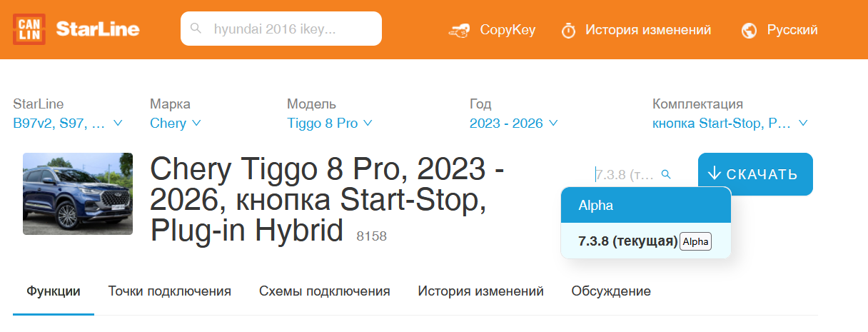Screen dimensions: 868x332
Task: Expand the StarLine device dropdown
Action: [68, 124]
